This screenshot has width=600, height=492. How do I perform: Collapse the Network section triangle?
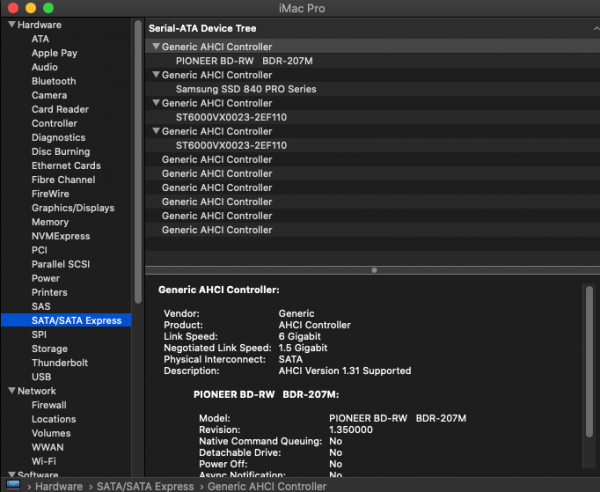(11, 390)
